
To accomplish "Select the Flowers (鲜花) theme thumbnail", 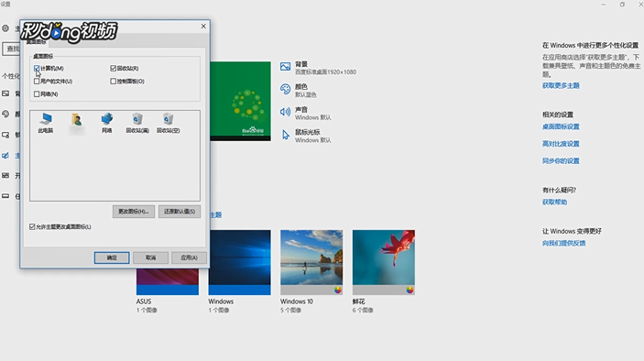I will click(x=384, y=262).
